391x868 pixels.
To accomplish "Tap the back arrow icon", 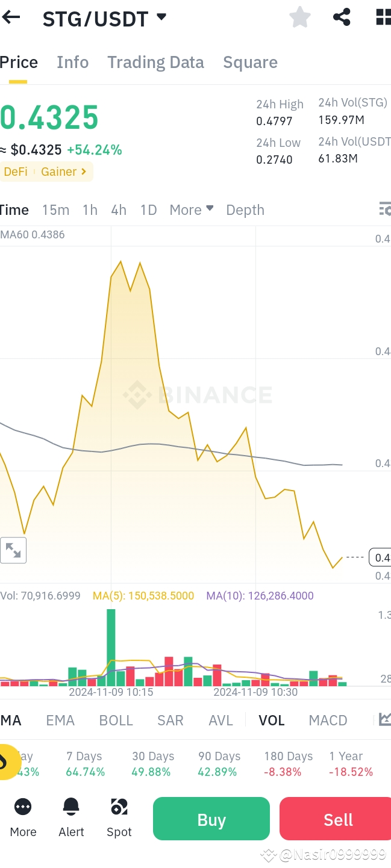I will pyautogui.click(x=11, y=17).
